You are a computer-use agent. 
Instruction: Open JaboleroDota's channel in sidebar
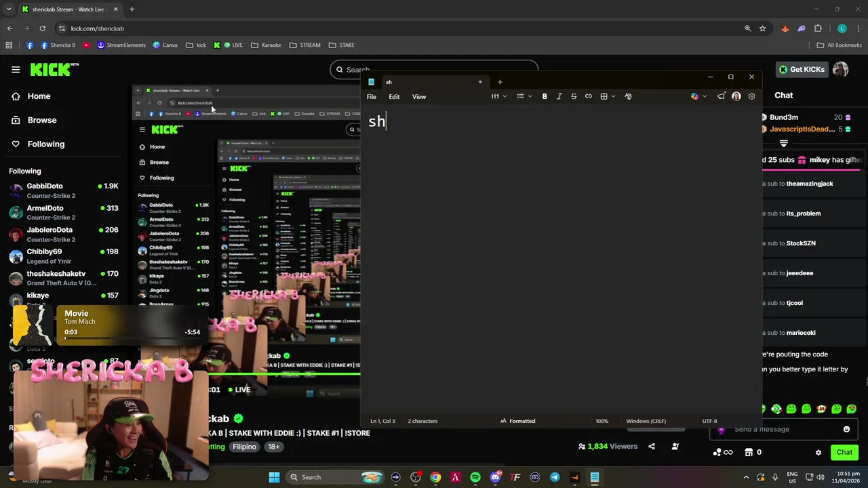click(63, 235)
